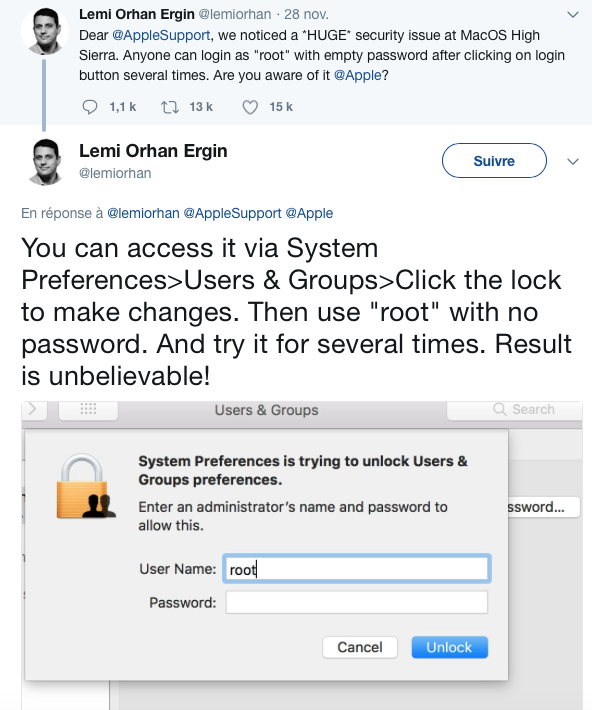This screenshot has width=592, height=710.
Task: Click the grid Show All icon in the toolbar
Action: point(88,409)
